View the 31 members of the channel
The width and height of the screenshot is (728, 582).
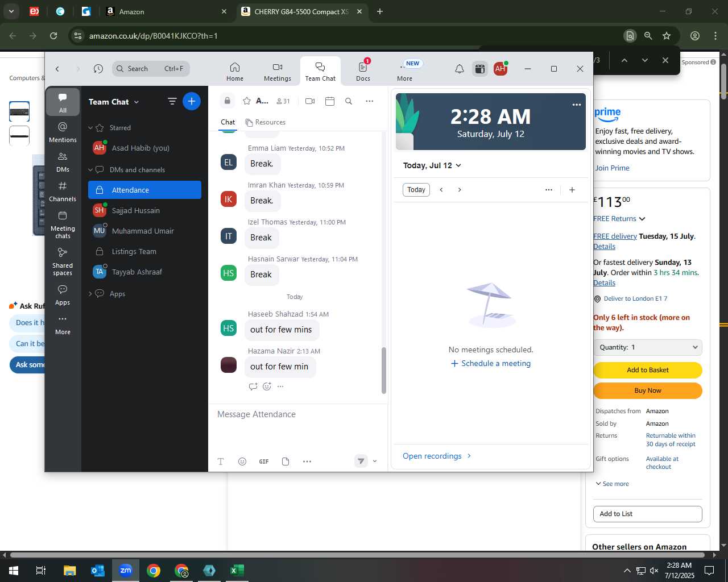[x=283, y=101]
